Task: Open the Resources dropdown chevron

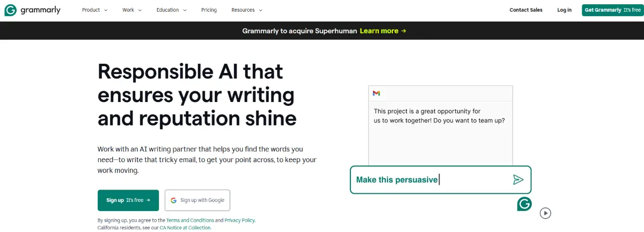Action: [x=260, y=10]
